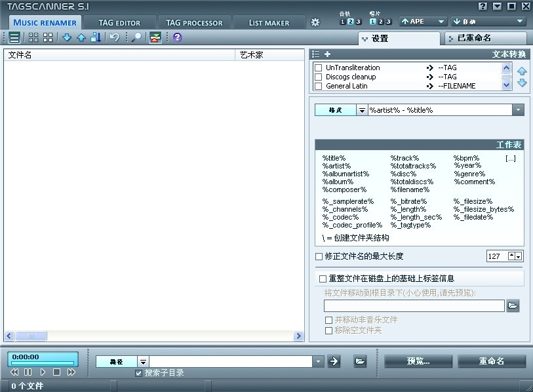Add a text transform with plus icon
Image resolution: width=533 pixels, height=392 pixels.
pyautogui.click(x=328, y=54)
